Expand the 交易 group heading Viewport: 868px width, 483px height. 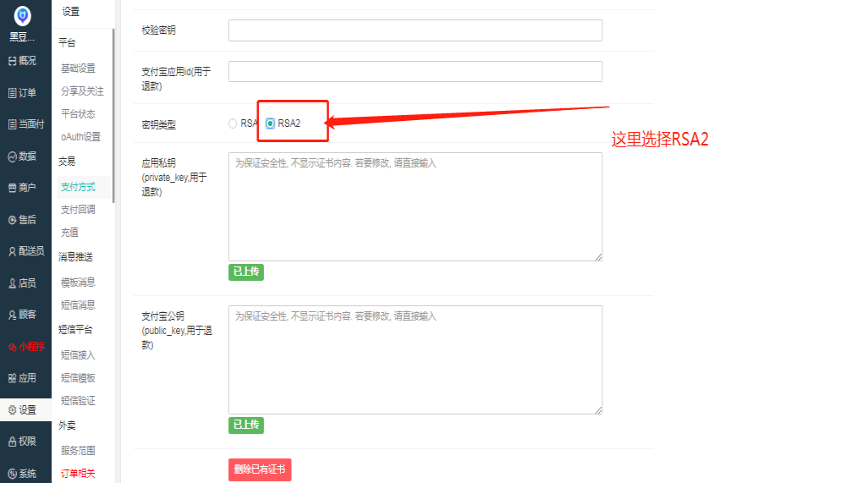67,162
